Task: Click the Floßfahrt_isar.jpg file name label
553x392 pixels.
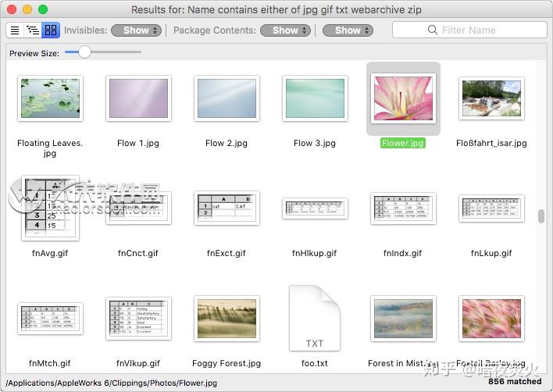Action: [491, 143]
